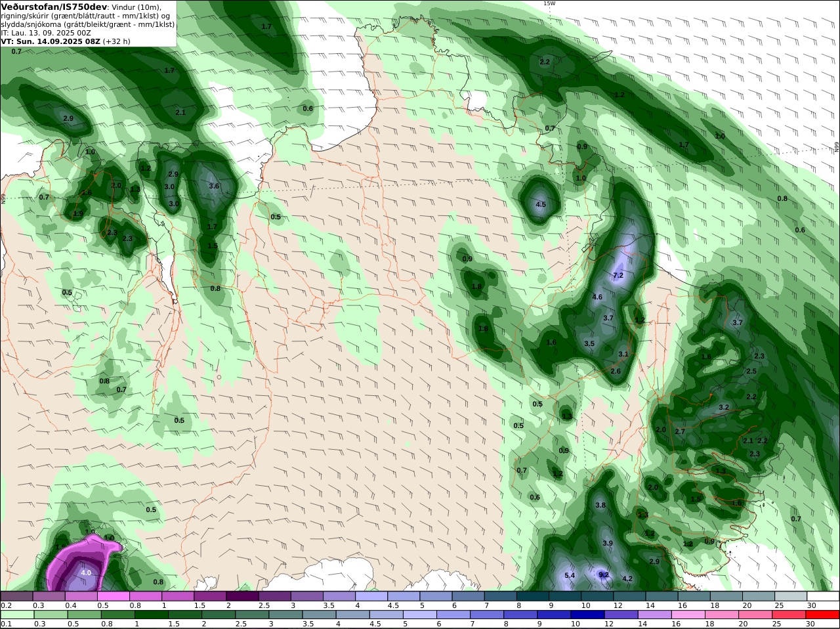Click the 4.6 value below 7.2
840x629 pixels.
tap(597, 297)
